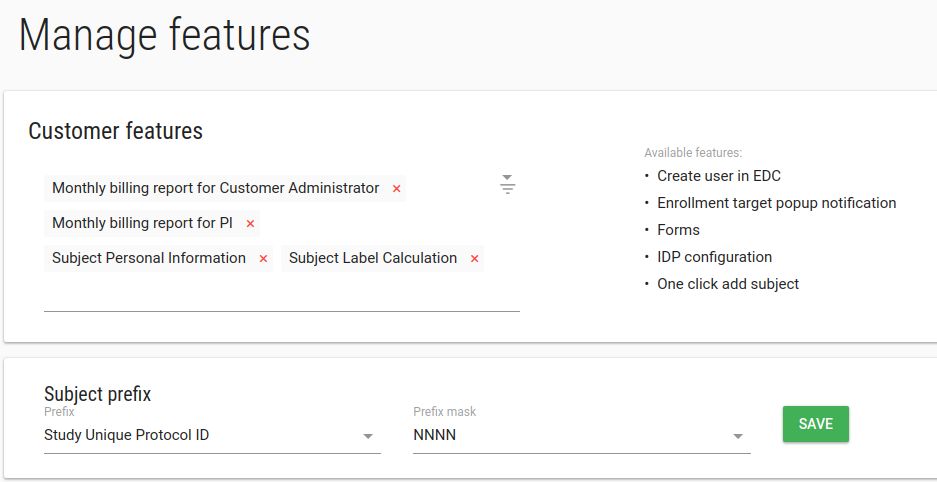
Task: Click empty area of customer features input
Action: tap(281, 293)
